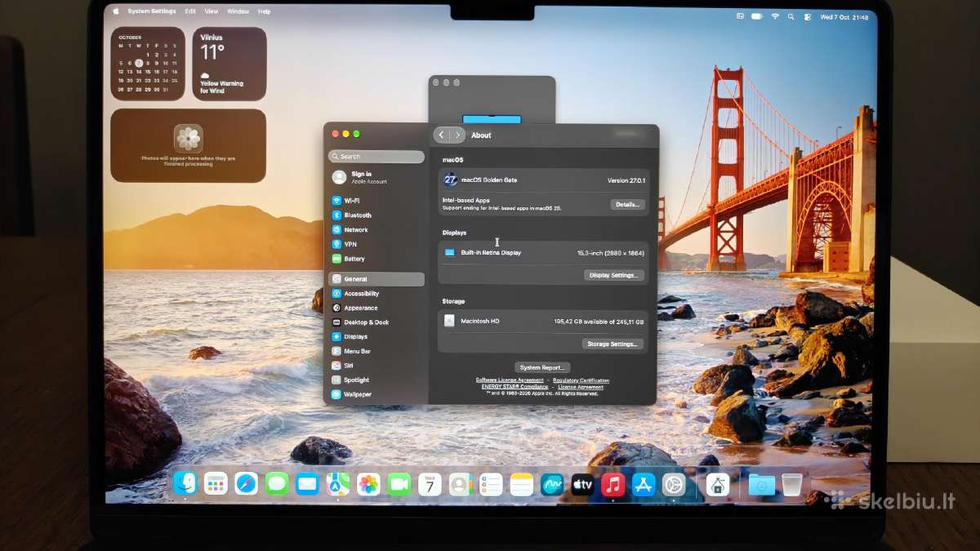Open the Edit menu
The width and height of the screenshot is (980, 551).
pyautogui.click(x=190, y=11)
